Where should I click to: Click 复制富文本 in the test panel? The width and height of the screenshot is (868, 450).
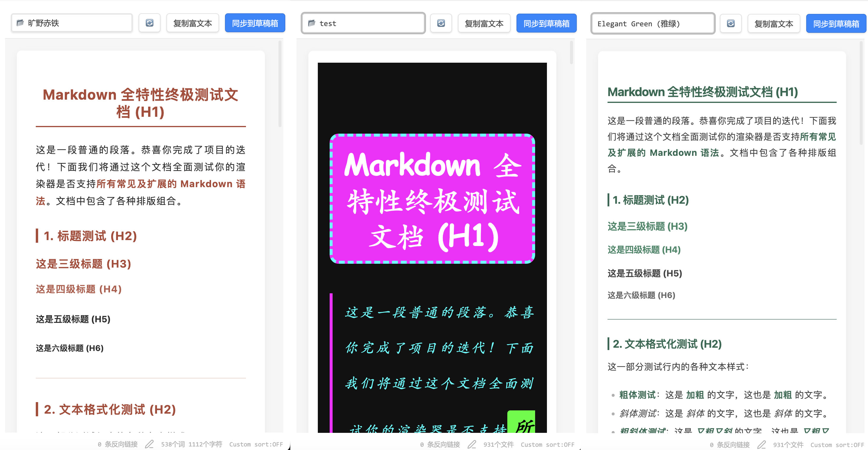(x=484, y=23)
